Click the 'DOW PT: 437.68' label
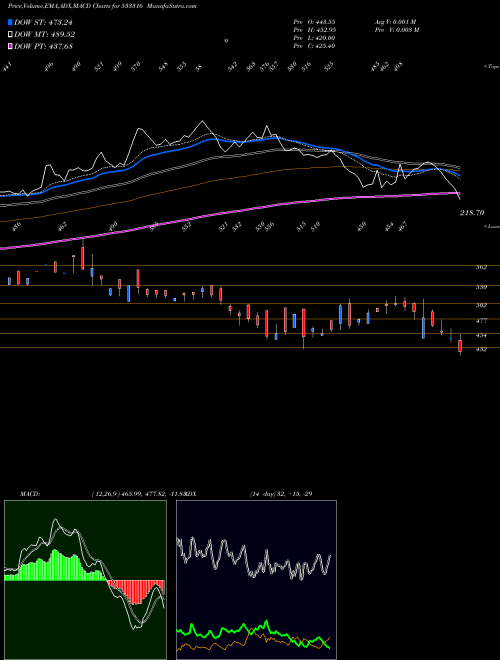500x660 pixels. pos(43,46)
